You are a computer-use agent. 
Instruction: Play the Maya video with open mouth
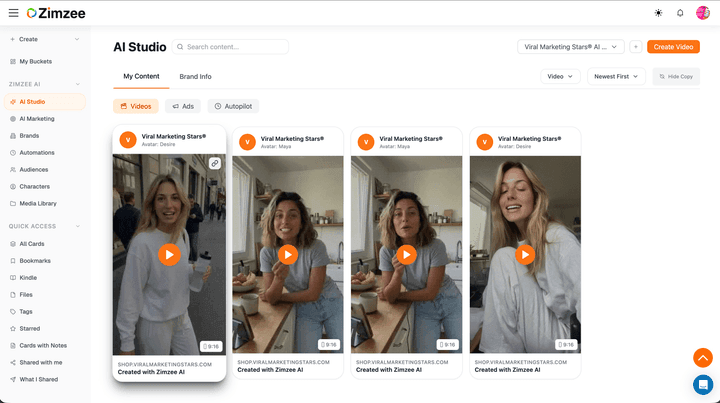pos(406,255)
